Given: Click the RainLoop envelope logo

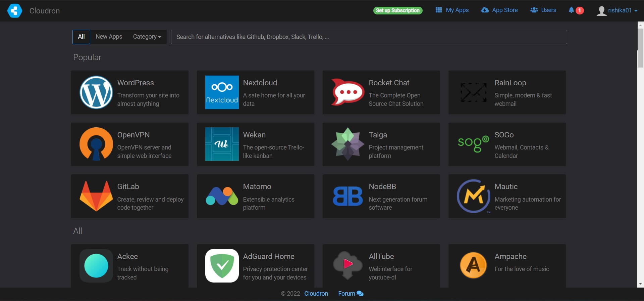Looking at the screenshot, I should point(474,92).
